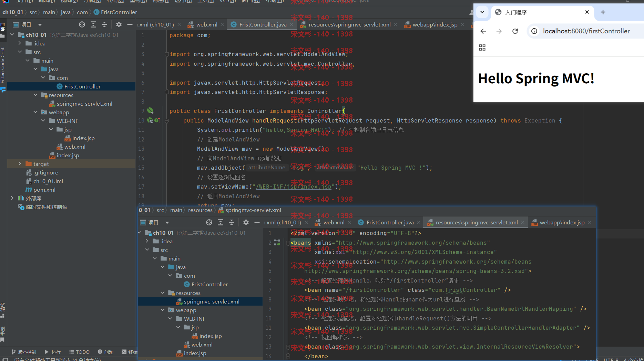Click Collapse All icon in main project panel toolbar
The image size is (644, 361).
pos(104,24)
